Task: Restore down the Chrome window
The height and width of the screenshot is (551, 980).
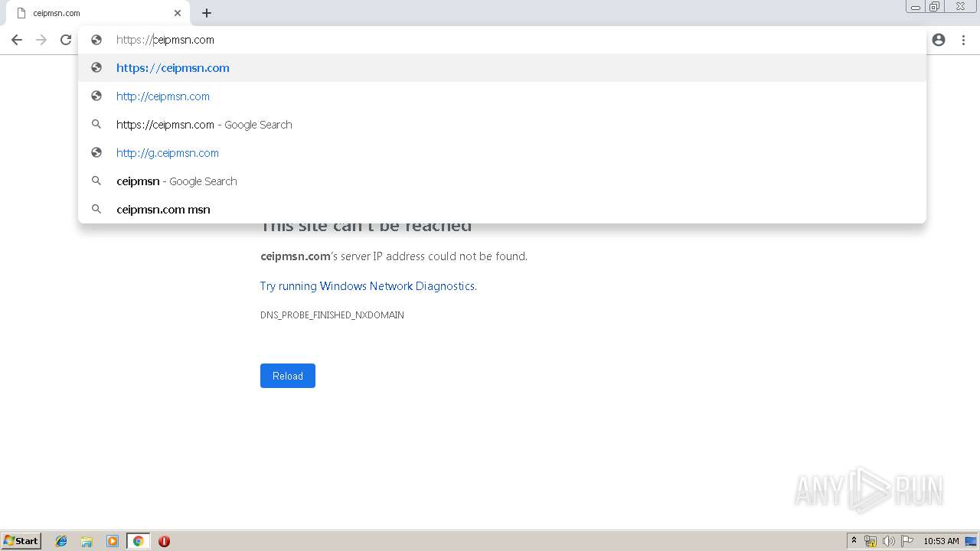Action: pos(935,6)
